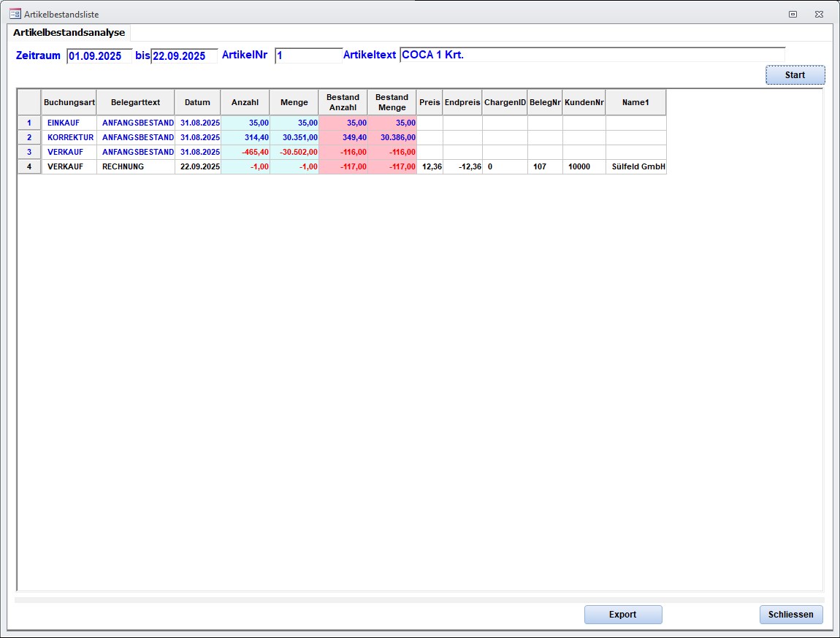
Task: Select the Datum column header
Action: tap(197, 103)
